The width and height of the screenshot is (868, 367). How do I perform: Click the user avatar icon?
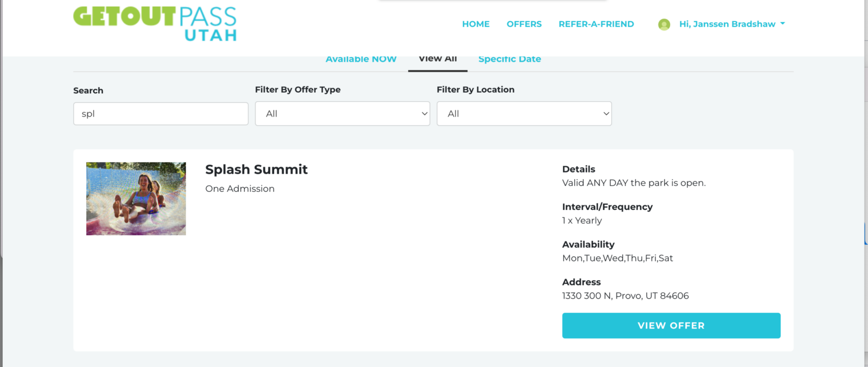(x=664, y=24)
